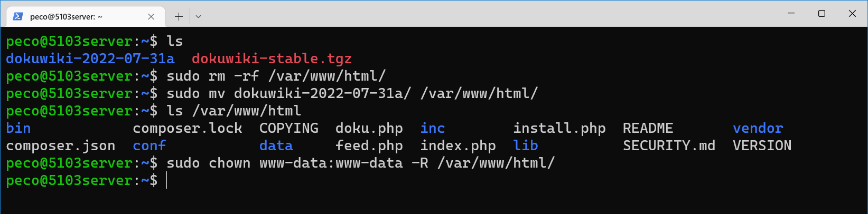Image resolution: width=868 pixels, height=214 pixels.
Task: Click the PowerShell icon on the tab
Action: (17, 16)
